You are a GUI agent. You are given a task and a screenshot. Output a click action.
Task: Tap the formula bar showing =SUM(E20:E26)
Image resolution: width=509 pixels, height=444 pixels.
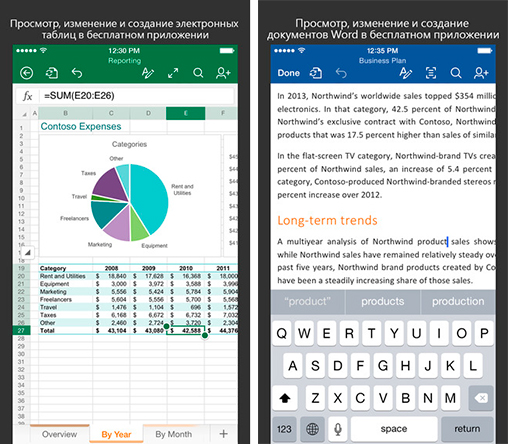click(136, 96)
